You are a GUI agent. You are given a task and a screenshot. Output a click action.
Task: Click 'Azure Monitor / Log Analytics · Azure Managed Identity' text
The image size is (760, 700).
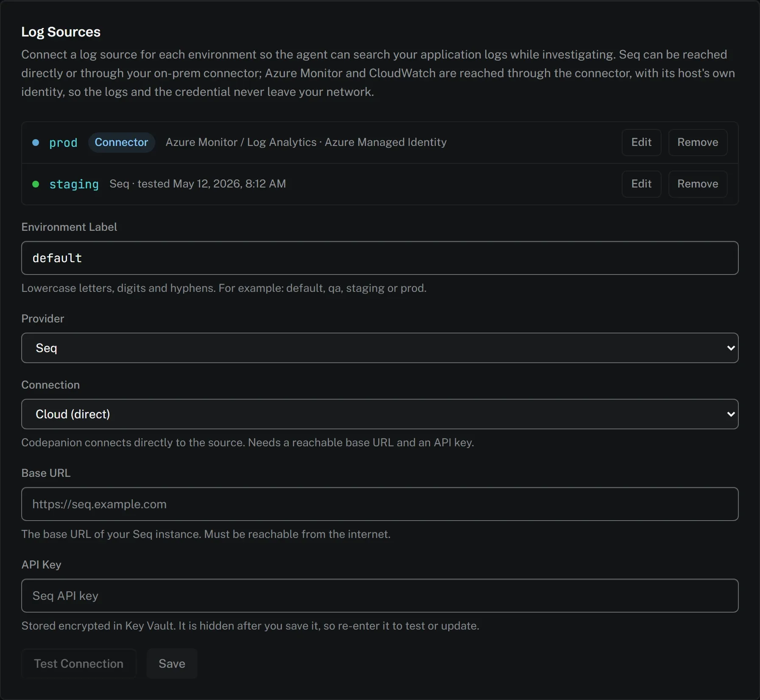coord(306,142)
